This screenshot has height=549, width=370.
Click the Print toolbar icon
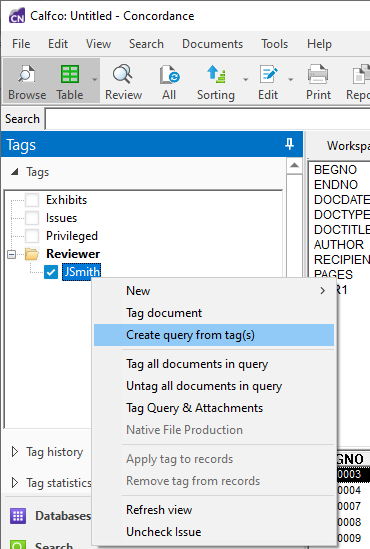click(x=318, y=82)
